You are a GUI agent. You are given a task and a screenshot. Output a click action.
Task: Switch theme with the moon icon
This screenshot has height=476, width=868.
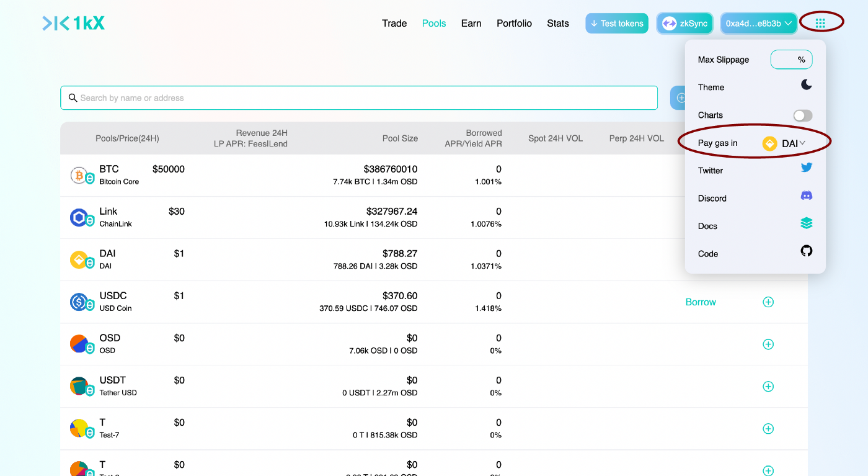point(807,84)
